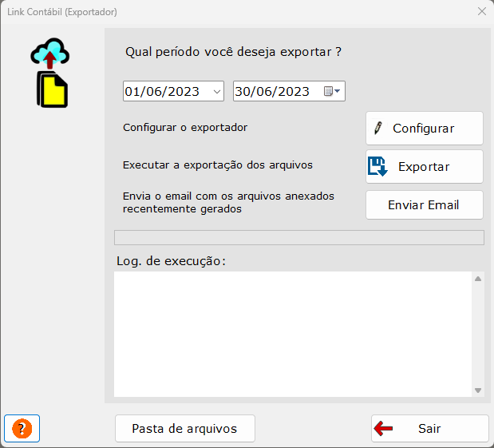Screen dimensions: 494x448
Task: Open help via the orange question mark
Action: tap(22, 429)
